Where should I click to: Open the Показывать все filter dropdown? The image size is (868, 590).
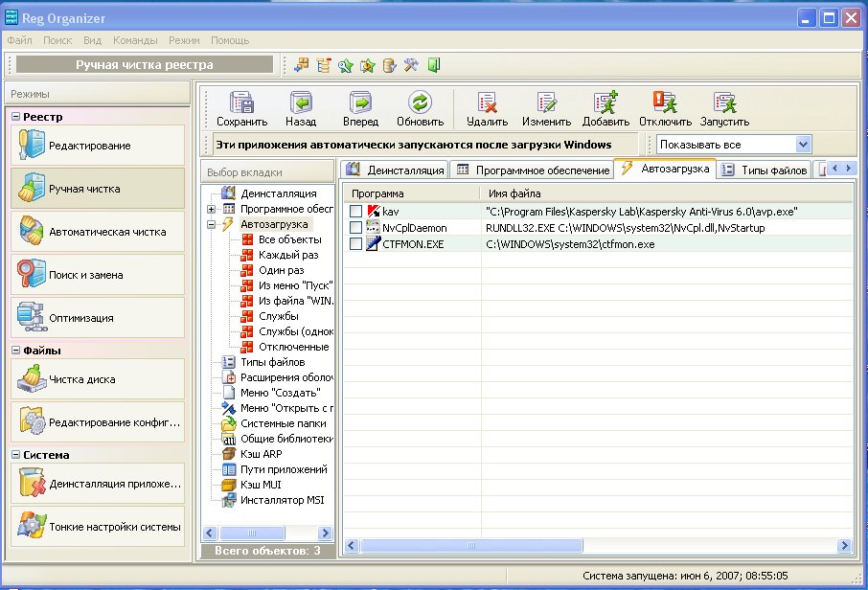click(x=803, y=145)
